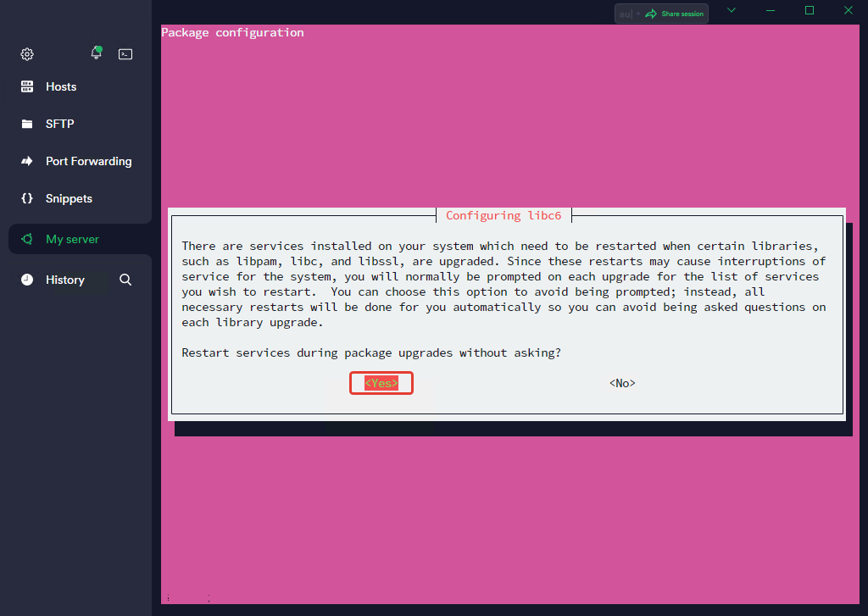The height and width of the screenshot is (616, 868).
Task: Select <No> in the libc6 dialog
Action: (622, 383)
